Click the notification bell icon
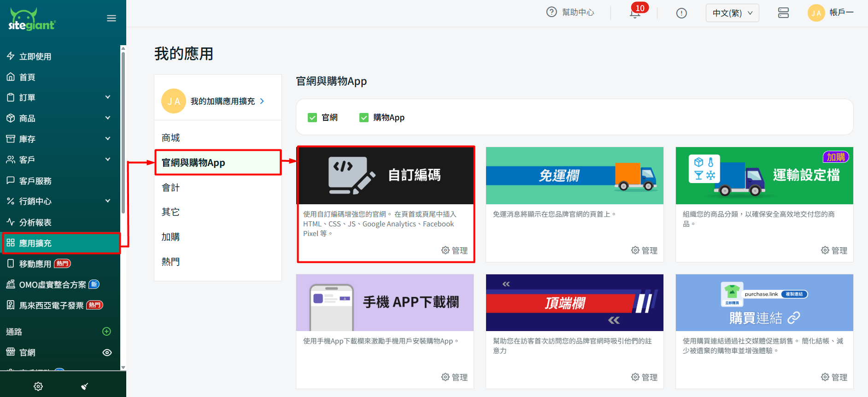 click(x=635, y=13)
